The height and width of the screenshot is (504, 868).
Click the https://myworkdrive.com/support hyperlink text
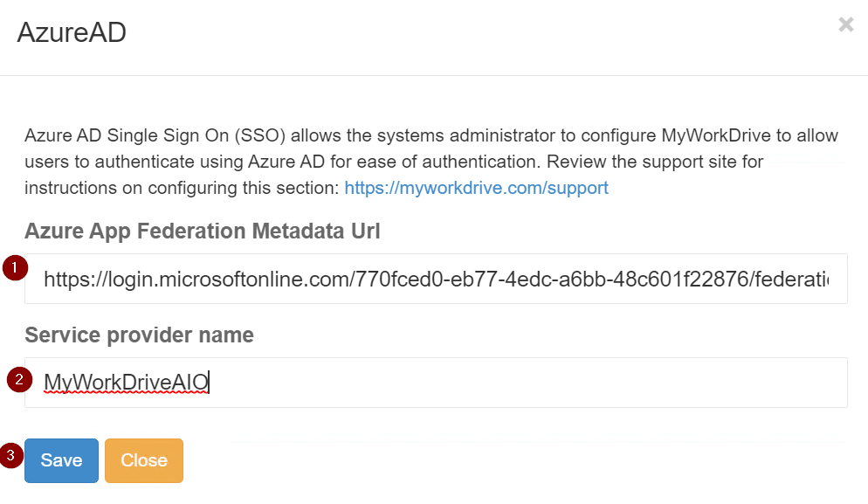(x=476, y=188)
